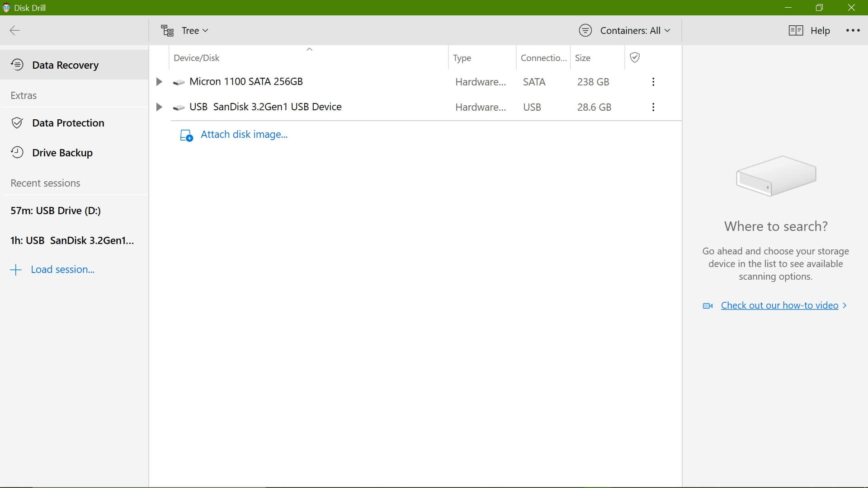Close the Disk Drill window
This screenshot has height=488, width=868.
pos(851,8)
